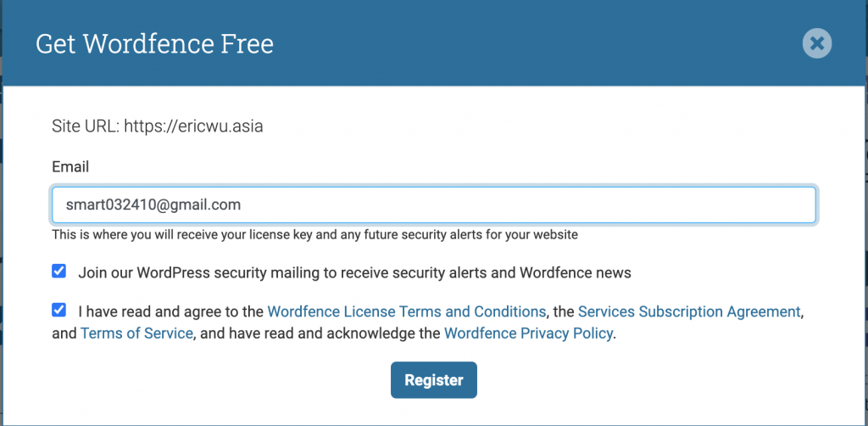This screenshot has height=426, width=868.
Task: Click "I have read and agree to the" label
Action: pos(170,312)
